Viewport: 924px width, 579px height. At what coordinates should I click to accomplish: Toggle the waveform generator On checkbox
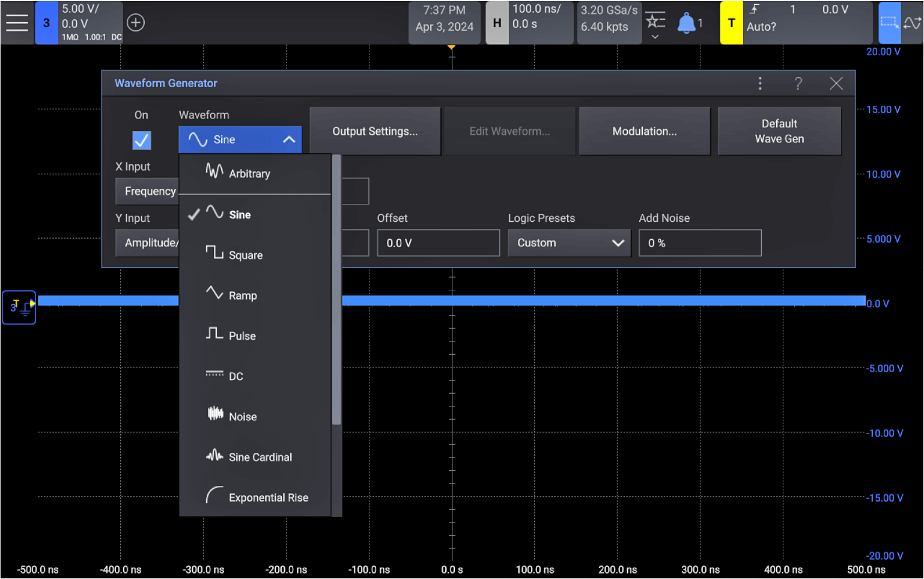tap(142, 140)
